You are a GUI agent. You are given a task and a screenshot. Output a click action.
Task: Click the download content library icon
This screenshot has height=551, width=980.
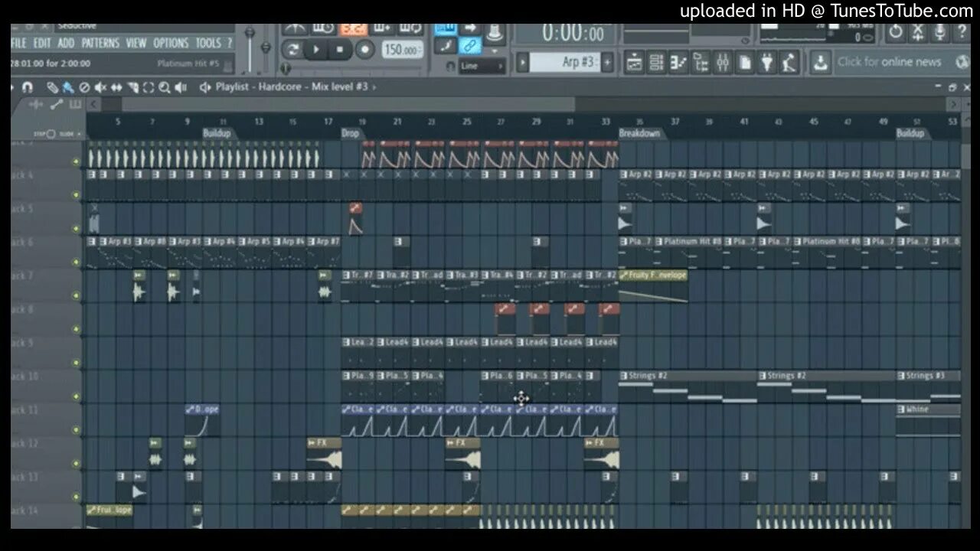point(820,62)
